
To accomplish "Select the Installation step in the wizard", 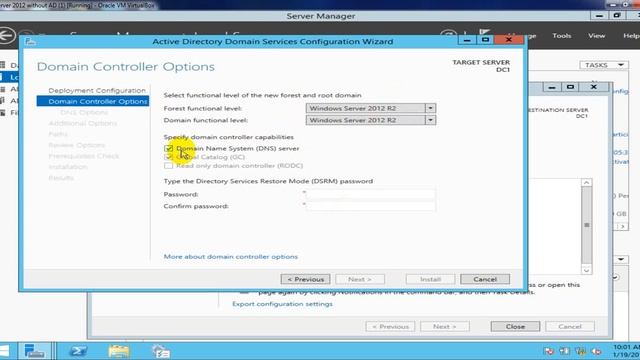I will coord(68,167).
